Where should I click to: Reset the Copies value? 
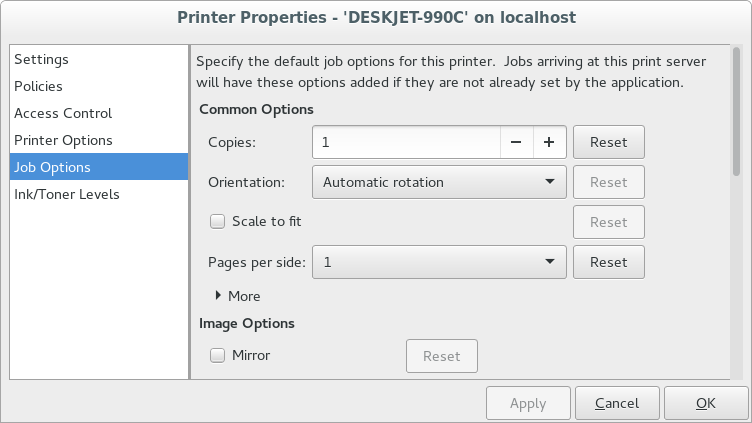tap(608, 142)
